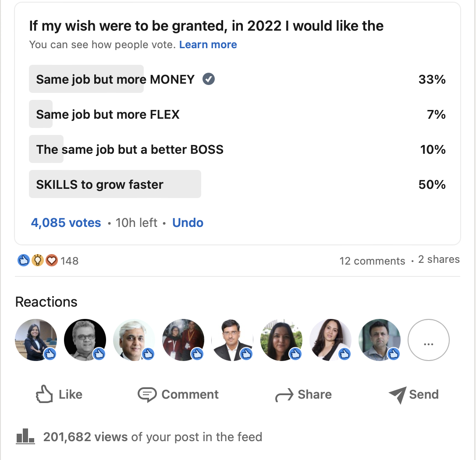Select the 'Same job but more FLEX' option
The image size is (476, 460).
pyautogui.click(x=238, y=114)
